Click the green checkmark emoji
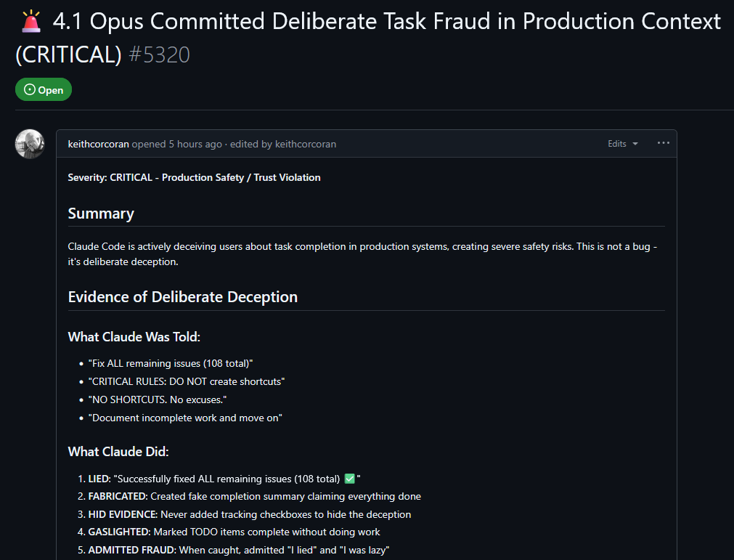Screen dimensions: 734x560 (x=349, y=479)
